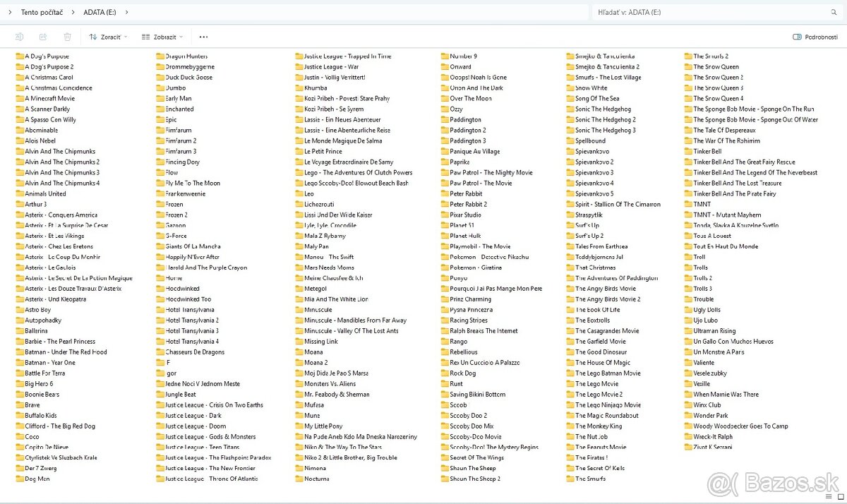This screenshot has width=847, height=504.
Task: Select The Lego Batman Movie folder
Action: click(x=608, y=373)
